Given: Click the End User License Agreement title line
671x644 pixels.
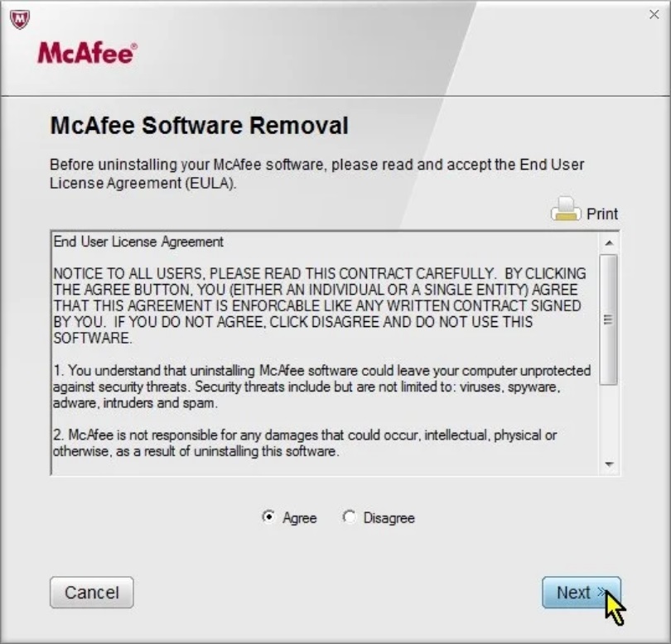Looking at the screenshot, I should pos(138,242).
